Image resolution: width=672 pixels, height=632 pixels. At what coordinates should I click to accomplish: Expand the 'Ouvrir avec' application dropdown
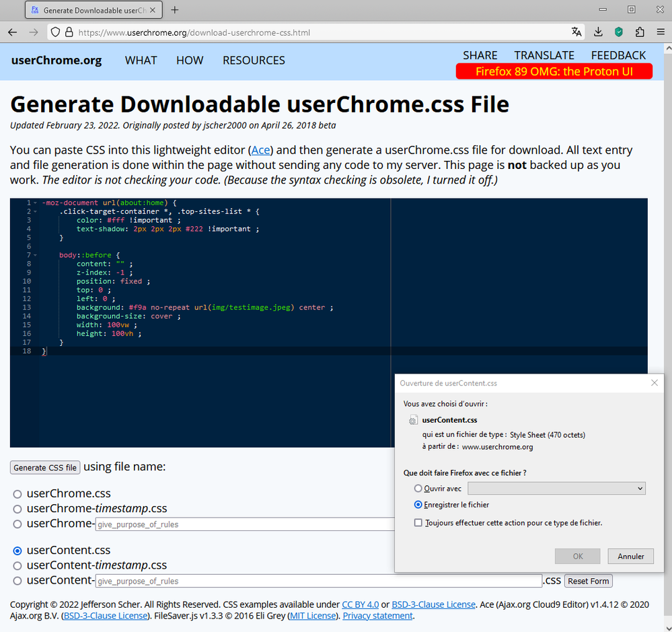[x=556, y=488]
